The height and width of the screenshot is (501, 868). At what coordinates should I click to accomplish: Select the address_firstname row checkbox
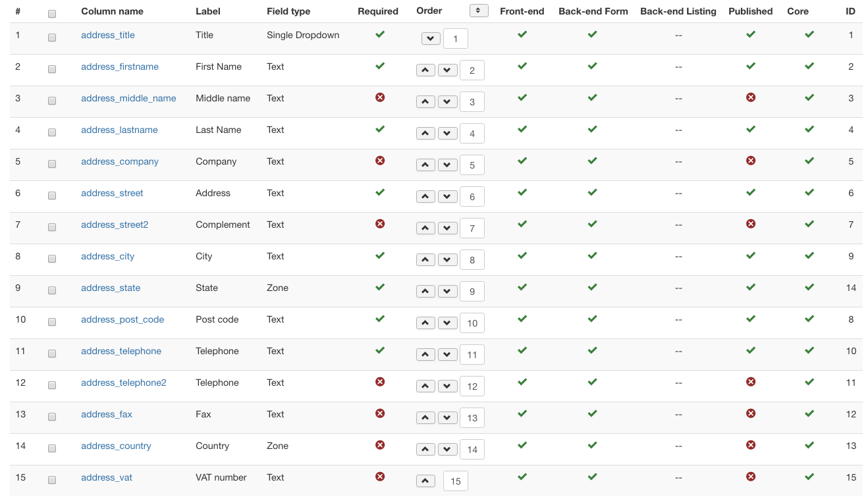(52, 69)
